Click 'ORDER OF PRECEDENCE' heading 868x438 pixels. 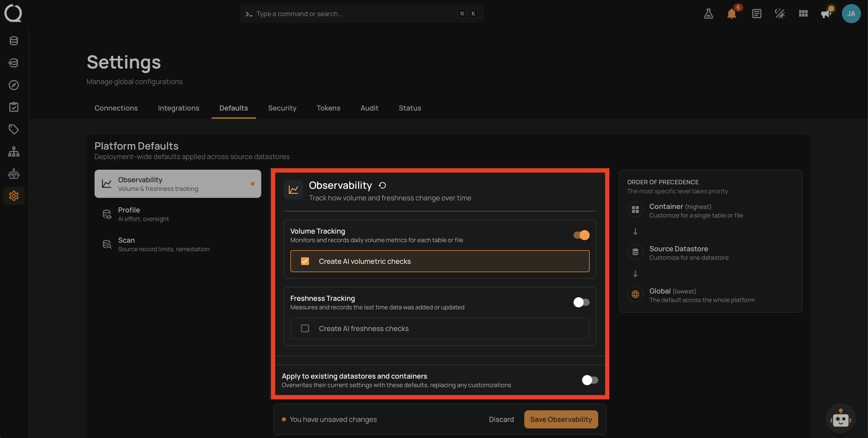(x=663, y=182)
